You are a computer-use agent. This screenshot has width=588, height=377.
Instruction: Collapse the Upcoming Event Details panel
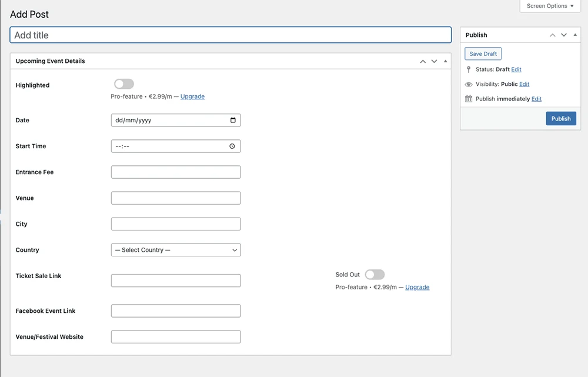[445, 61]
